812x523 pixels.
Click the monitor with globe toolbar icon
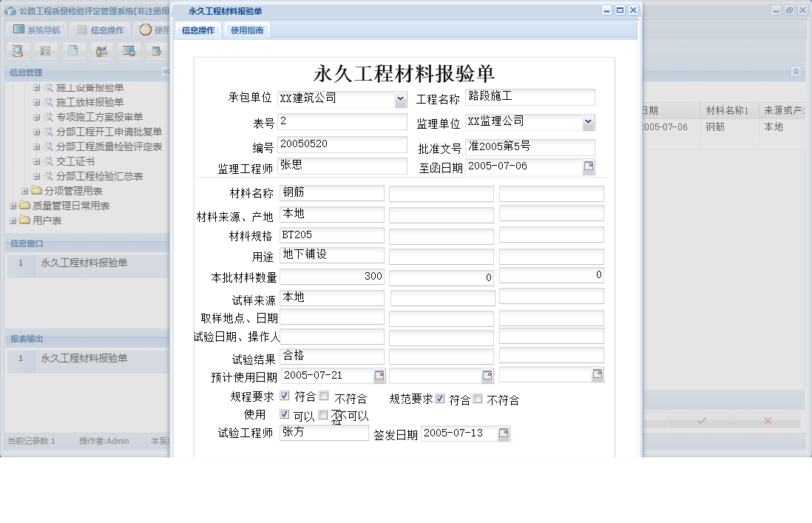click(129, 50)
